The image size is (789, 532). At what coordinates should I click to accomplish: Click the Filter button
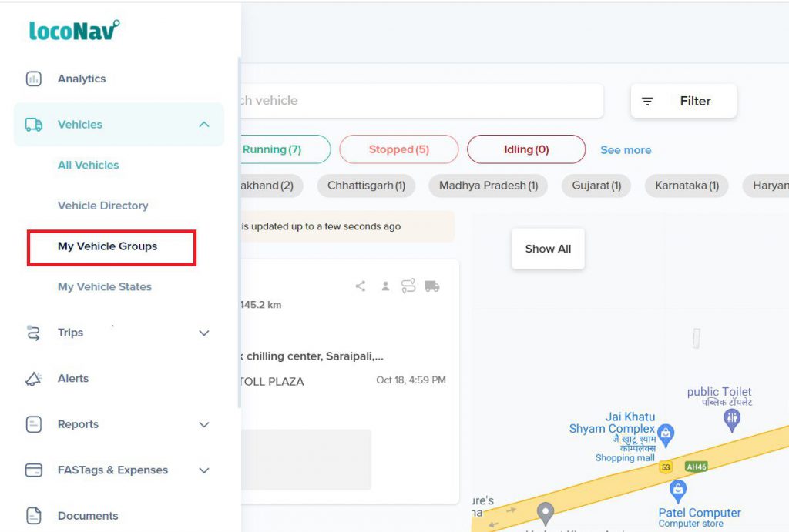[x=683, y=101]
